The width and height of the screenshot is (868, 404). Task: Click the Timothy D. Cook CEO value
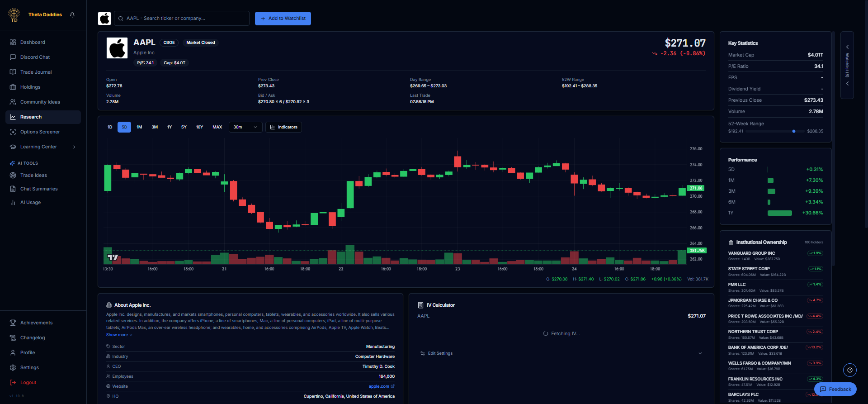(378, 366)
